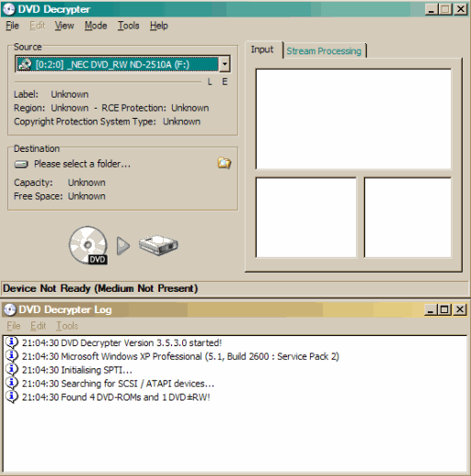Click info icon of 'Initialising SPTI' log entry
Image resolution: width=471 pixels, height=476 pixels.
click(x=12, y=369)
